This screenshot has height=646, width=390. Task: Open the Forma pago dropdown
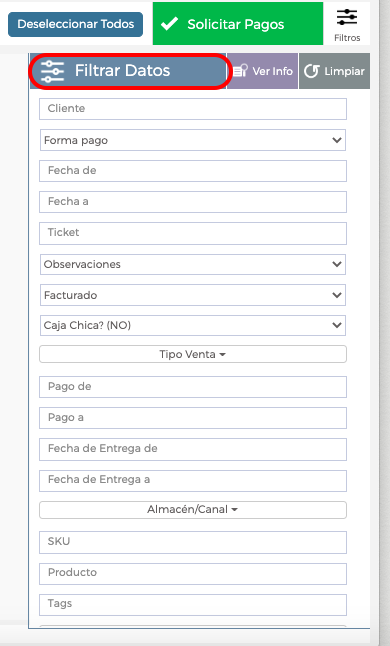pyautogui.click(x=193, y=140)
